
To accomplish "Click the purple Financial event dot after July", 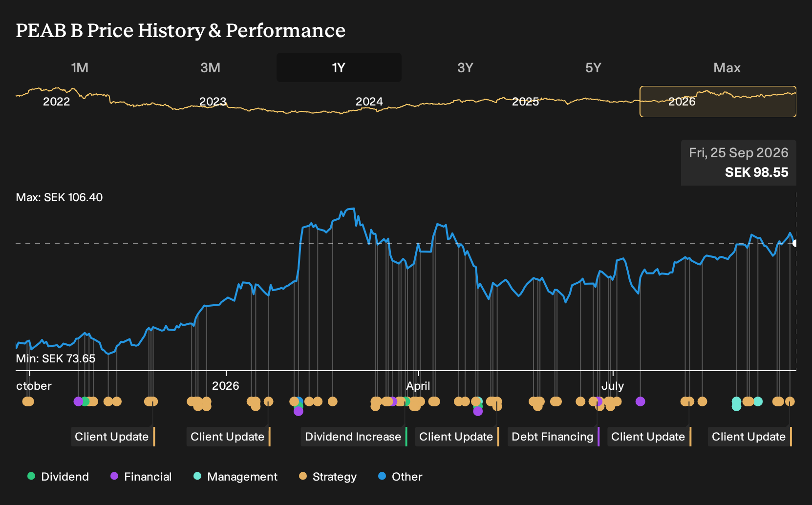I will coord(640,401).
